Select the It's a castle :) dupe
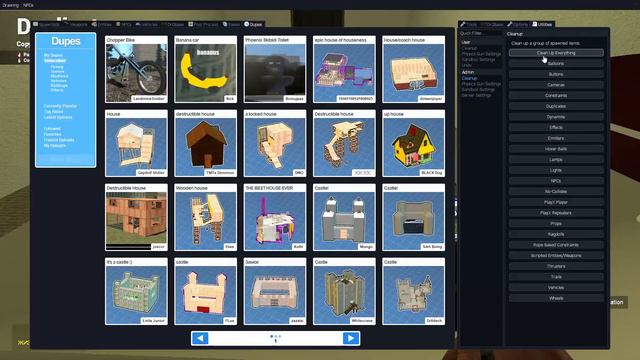This screenshot has height=360, width=640. [136, 291]
